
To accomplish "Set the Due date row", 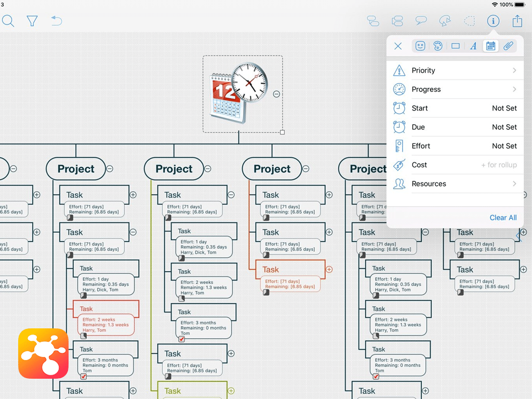I will (455, 127).
